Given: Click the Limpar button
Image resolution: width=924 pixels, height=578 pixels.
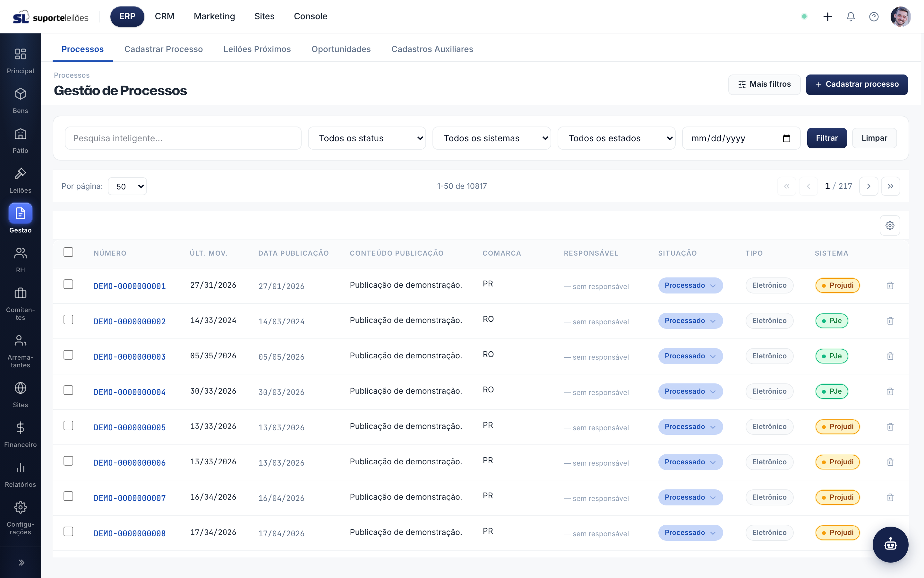Looking at the screenshot, I should (874, 138).
